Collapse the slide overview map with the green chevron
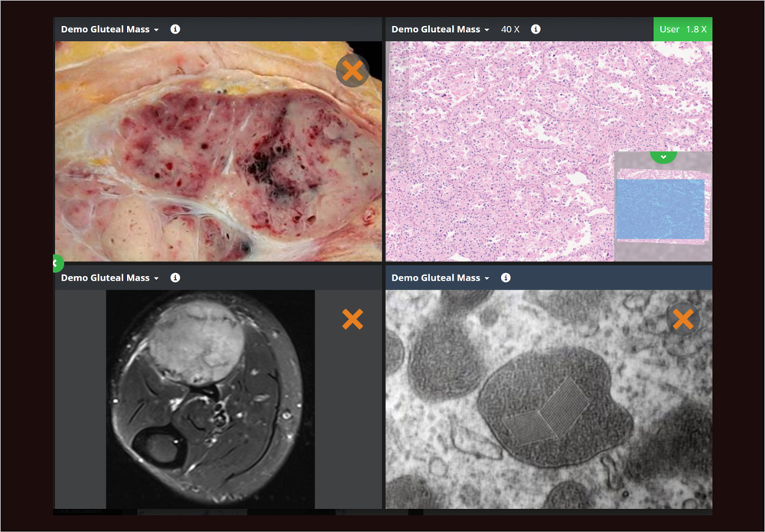Image resolution: width=765 pixels, height=532 pixels. tap(663, 157)
